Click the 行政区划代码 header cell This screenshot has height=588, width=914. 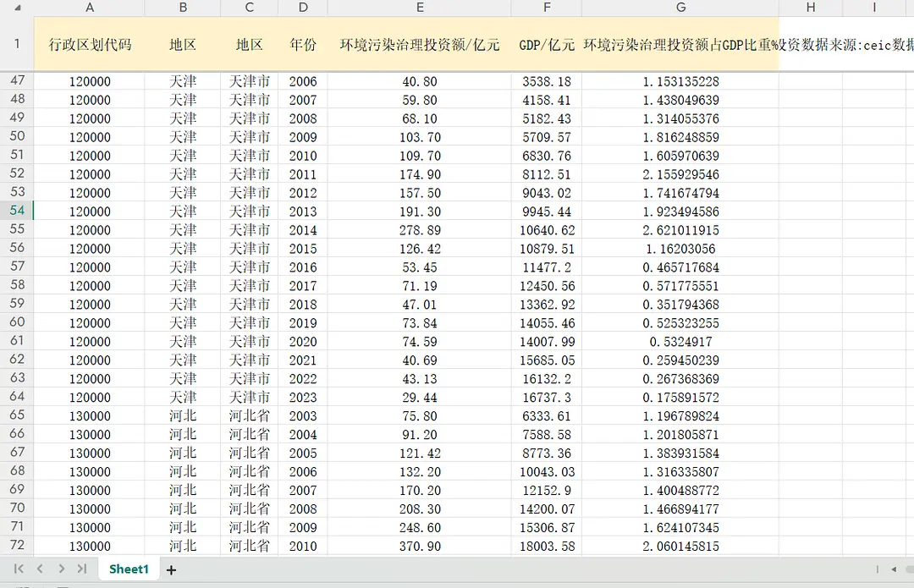click(x=89, y=44)
